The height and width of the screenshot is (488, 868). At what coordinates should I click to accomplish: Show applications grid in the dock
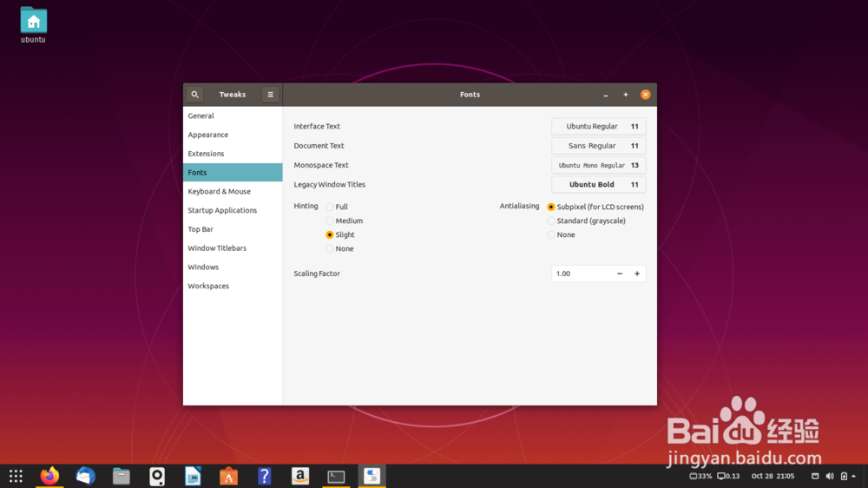coord(16,476)
